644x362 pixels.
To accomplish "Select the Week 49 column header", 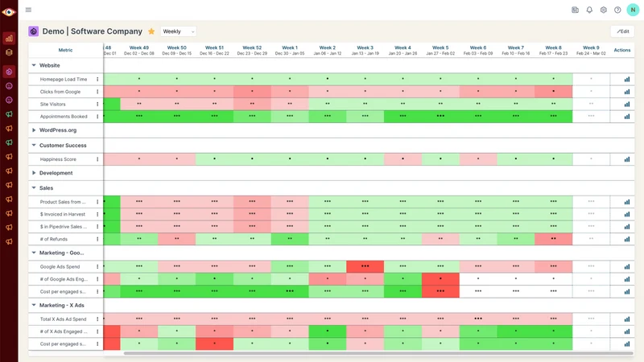I will pos(139,50).
